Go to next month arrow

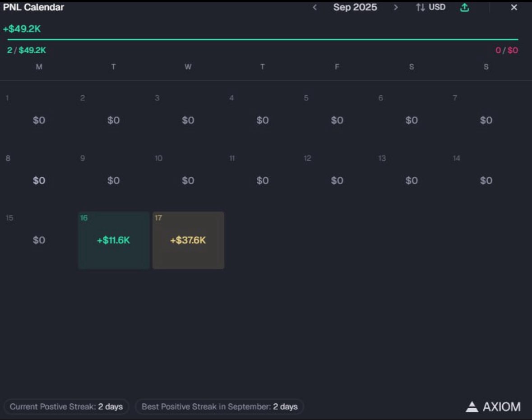pyautogui.click(x=395, y=7)
